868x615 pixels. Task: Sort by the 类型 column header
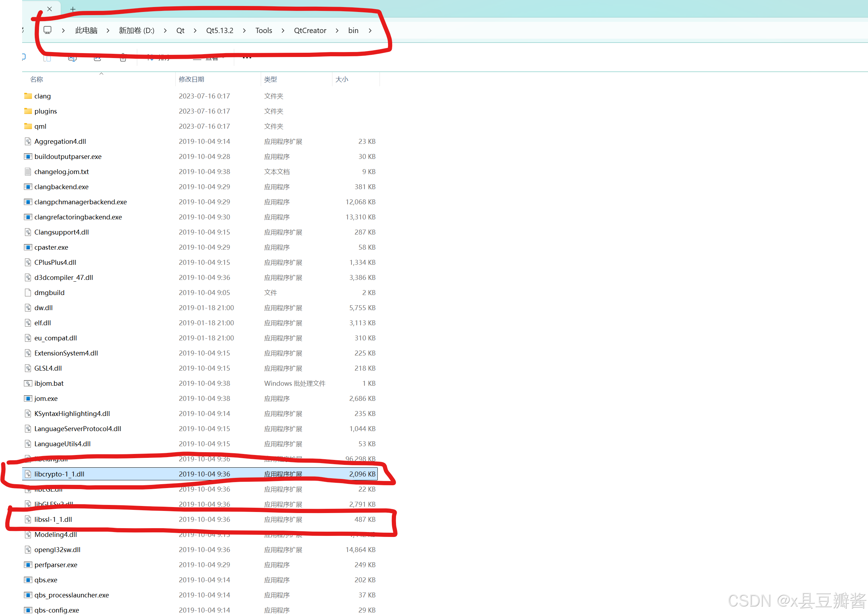(271, 79)
